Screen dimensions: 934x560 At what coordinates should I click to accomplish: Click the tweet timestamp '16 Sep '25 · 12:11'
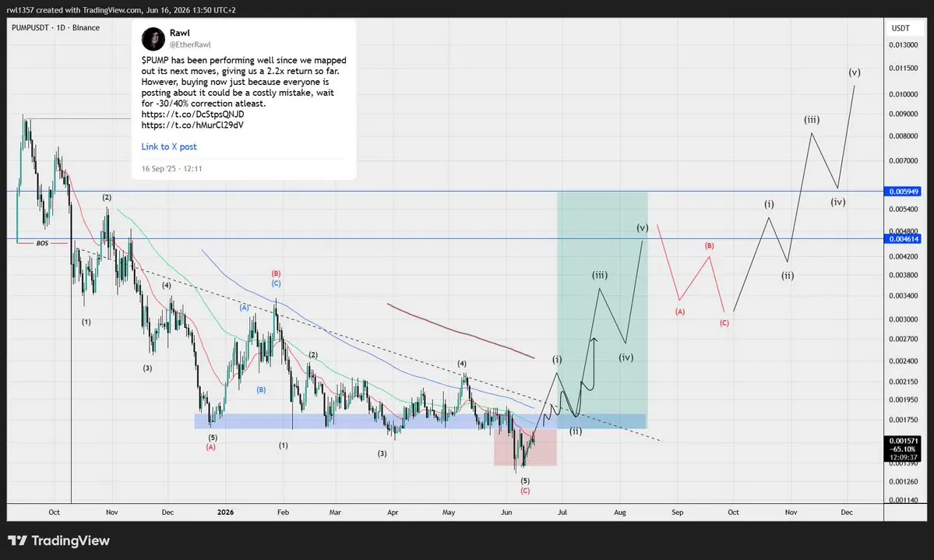(171, 168)
